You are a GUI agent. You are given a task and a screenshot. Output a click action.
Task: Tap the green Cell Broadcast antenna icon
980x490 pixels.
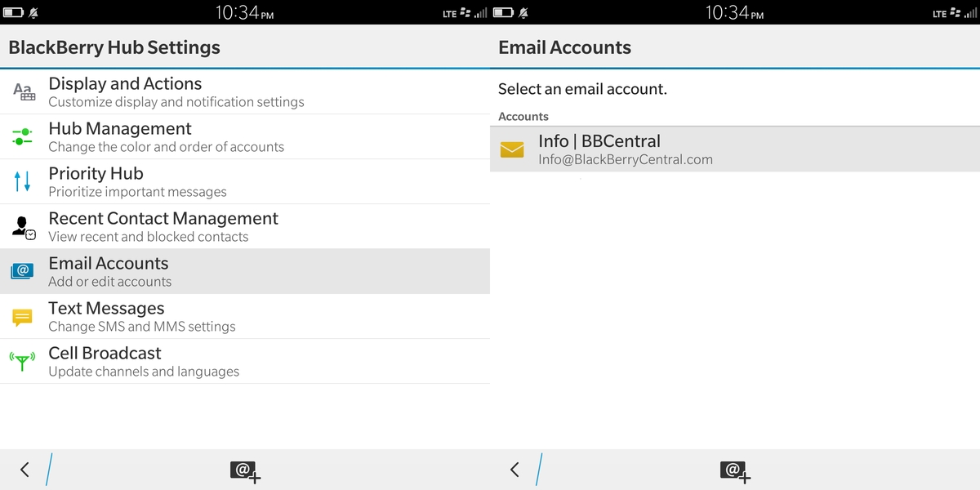pyautogui.click(x=23, y=361)
